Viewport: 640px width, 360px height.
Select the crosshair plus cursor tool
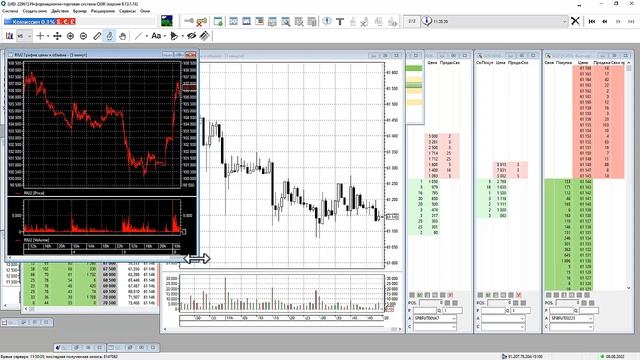tap(40, 36)
